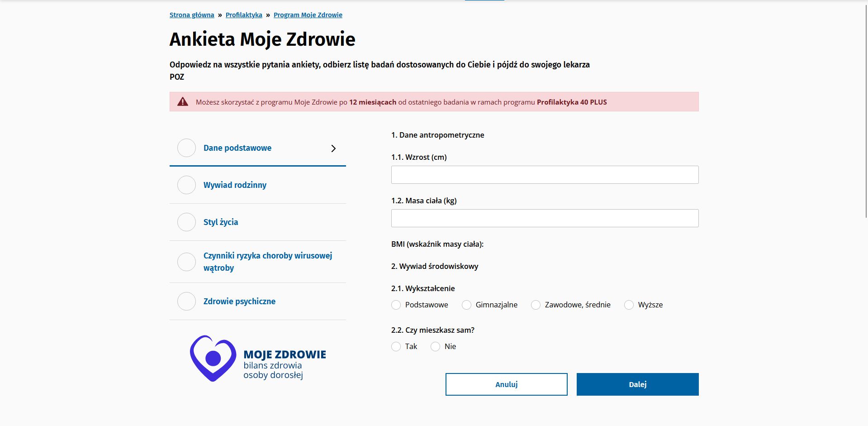Open the Zdrowie psychiczne section
The height and width of the screenshot is (426, 868).
[x=240, y=301]
